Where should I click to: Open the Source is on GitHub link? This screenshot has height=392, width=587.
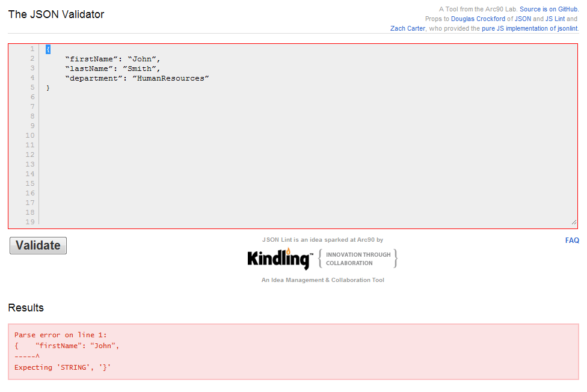click(x=549, y=10)
